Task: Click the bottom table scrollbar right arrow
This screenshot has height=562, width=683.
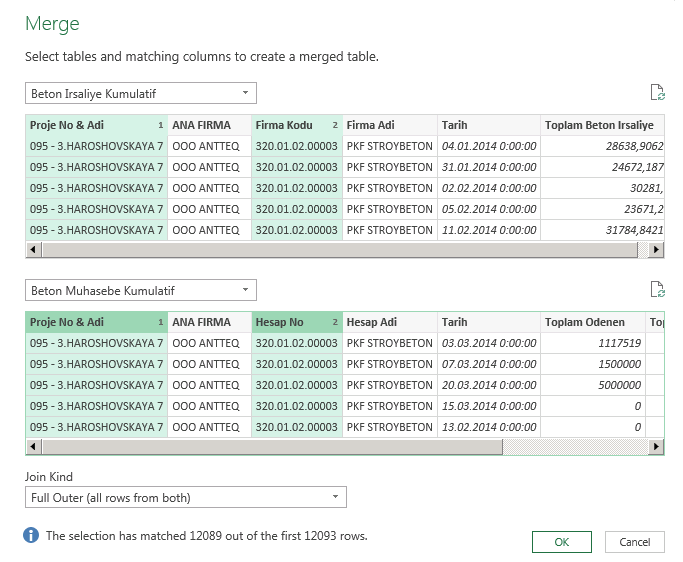Action: [x=656, y=447]
